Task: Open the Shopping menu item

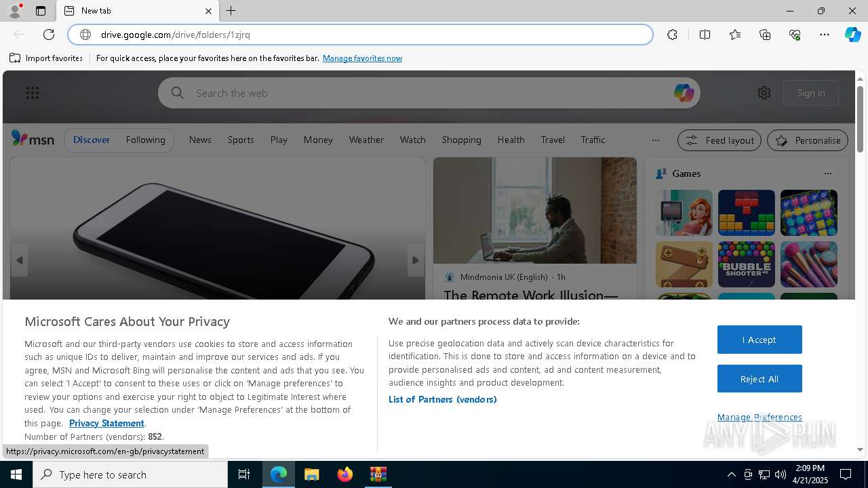Action: coord(461,140)
